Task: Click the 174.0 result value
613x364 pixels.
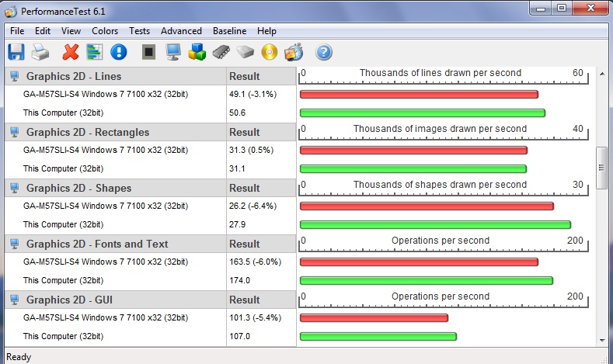Action: point(239,280)
